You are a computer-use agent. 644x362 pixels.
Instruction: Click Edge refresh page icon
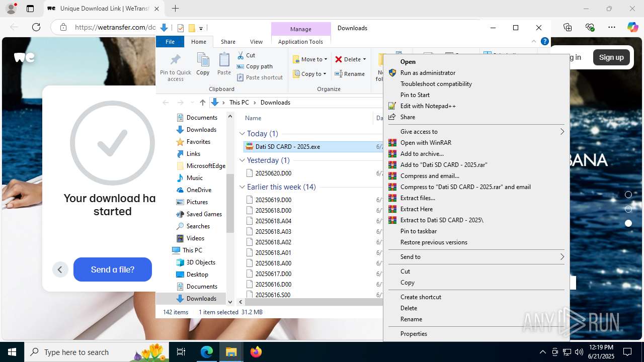[x=36, y=27]
